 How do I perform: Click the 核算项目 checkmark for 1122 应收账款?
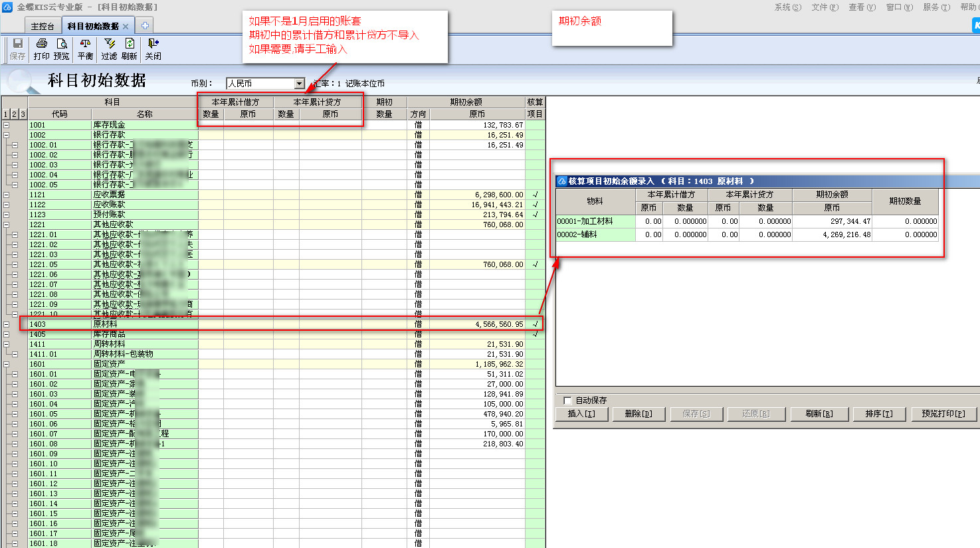point(535,205)
